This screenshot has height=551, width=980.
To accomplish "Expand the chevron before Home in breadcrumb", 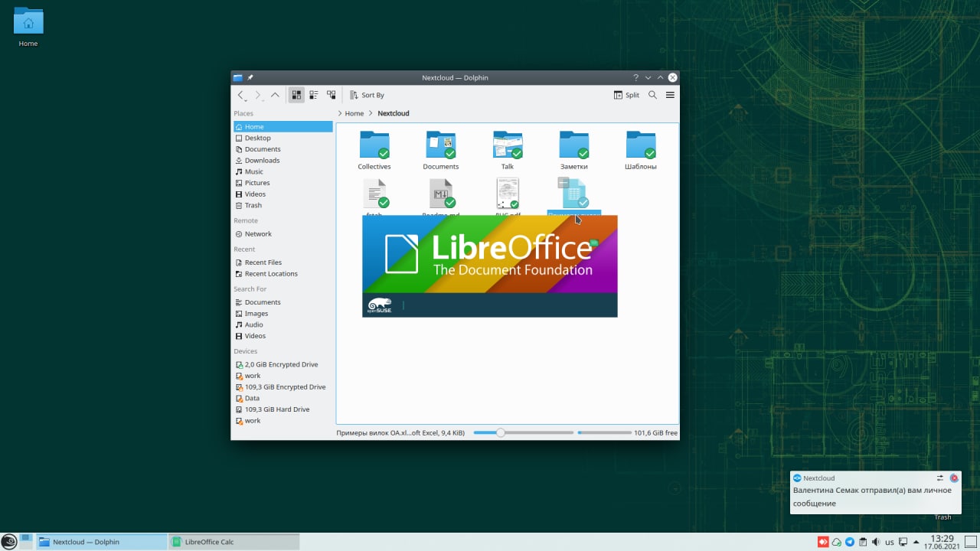I will [x=340, y=113].
